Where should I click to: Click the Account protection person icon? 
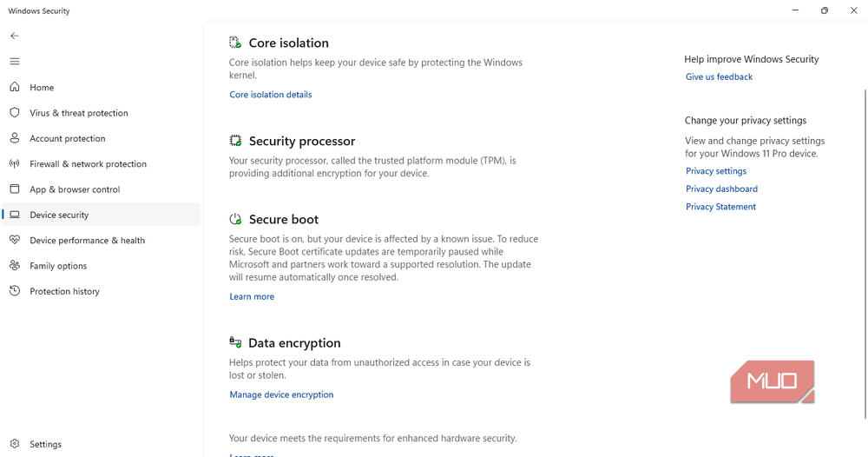click(x=15, y=138)
